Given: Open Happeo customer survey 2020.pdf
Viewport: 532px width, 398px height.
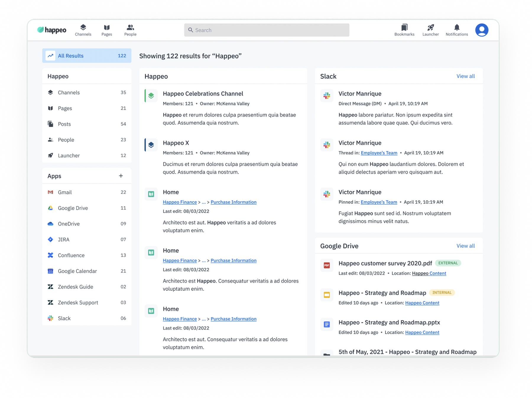Looking at the screenshot, I should click(385, 263).
